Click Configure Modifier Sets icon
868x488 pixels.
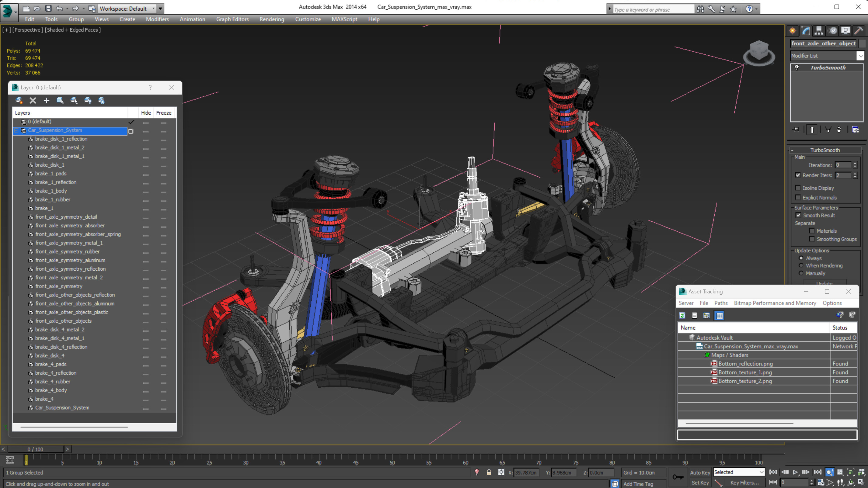pyautogui.click(x=855, y=130)
